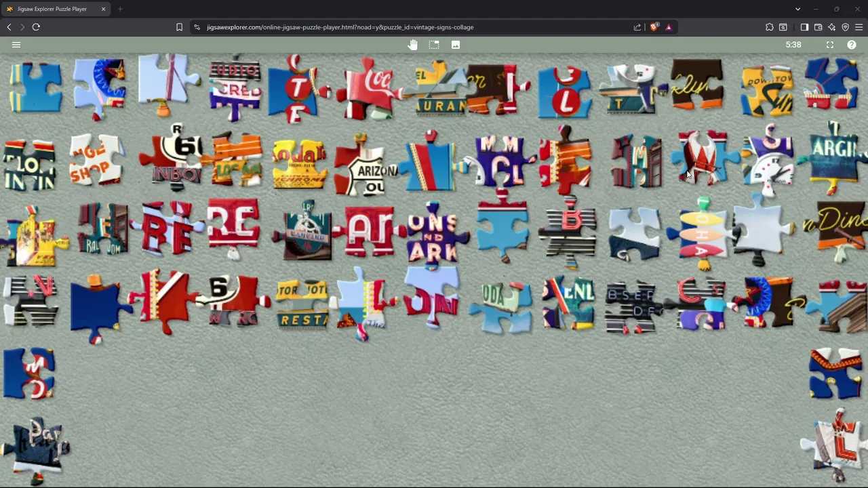Pick the red 'RE' letters piece
Viewport: 868px width, 488px height.
(233, 228)
